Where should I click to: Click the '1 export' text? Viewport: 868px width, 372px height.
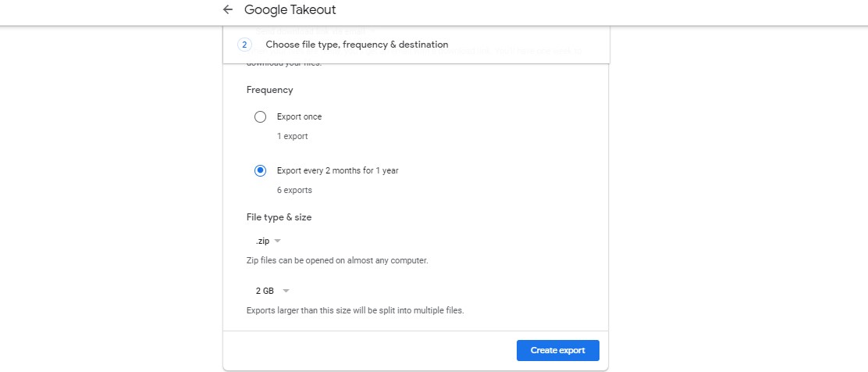point(292,137)
